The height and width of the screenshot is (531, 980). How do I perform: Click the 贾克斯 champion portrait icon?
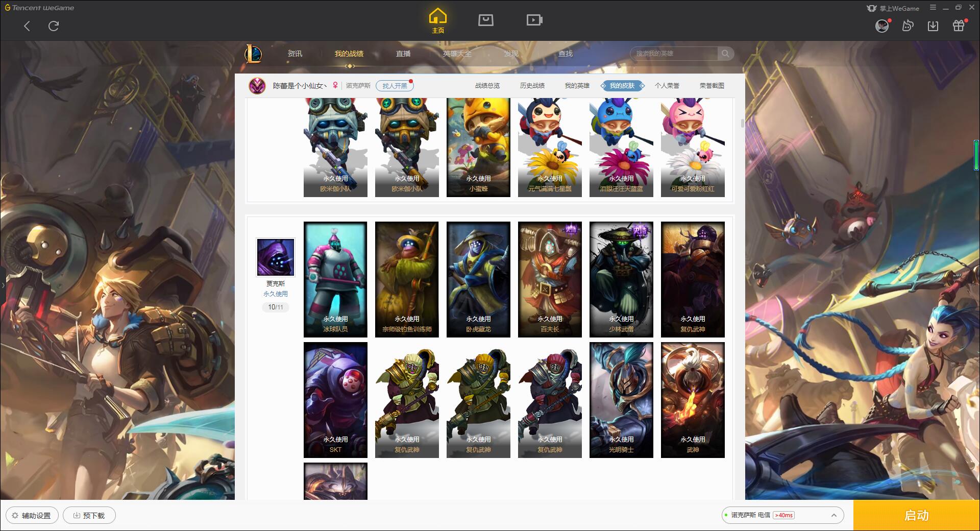(x=276, y=257)
